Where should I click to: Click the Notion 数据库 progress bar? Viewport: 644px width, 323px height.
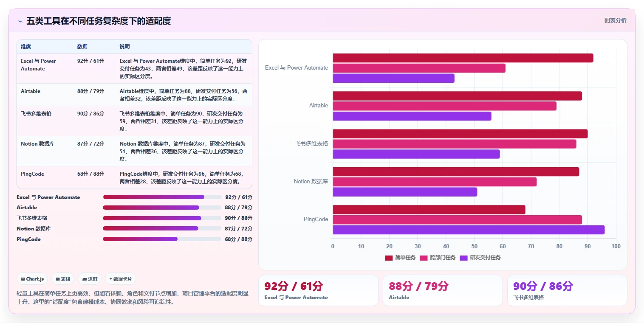[162, 228]
